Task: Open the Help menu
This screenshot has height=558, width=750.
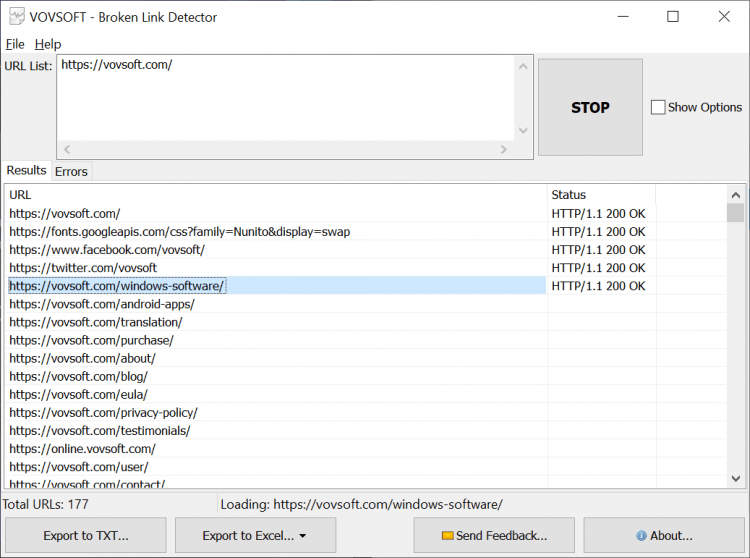Action: coord(48,44)
